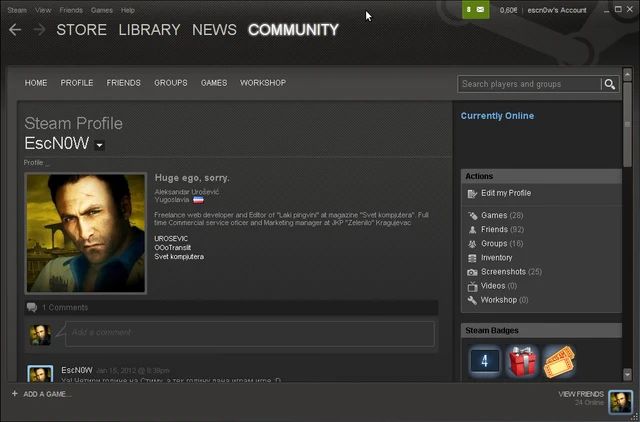This screenshot has height=422, width=640.
Task: Click the EscN0W comment author name
Action: tap(77, 370)
